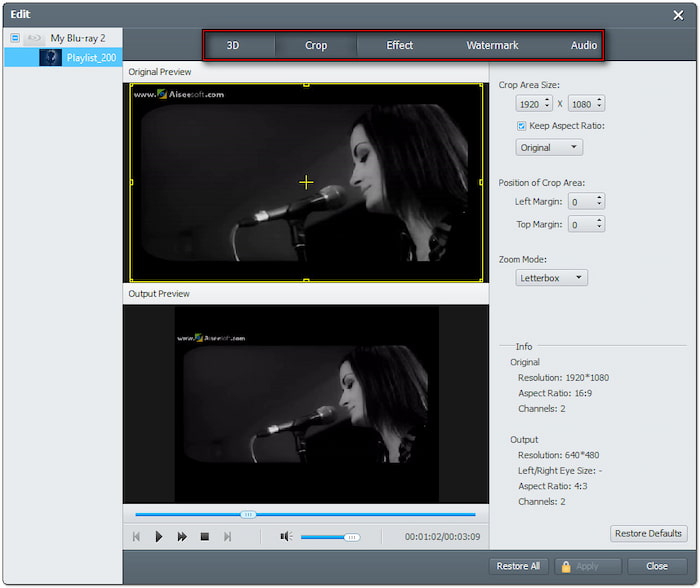Screen dimensions: 700x588
Task: Click the Playlist_200 thumbnail image
Action: coord(50,58)
